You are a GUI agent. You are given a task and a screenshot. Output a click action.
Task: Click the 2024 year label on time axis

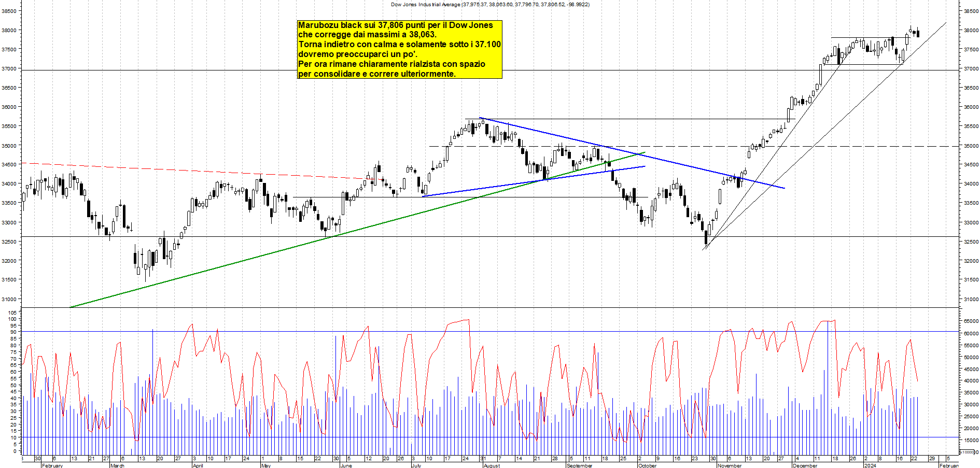tap(870, 465)
